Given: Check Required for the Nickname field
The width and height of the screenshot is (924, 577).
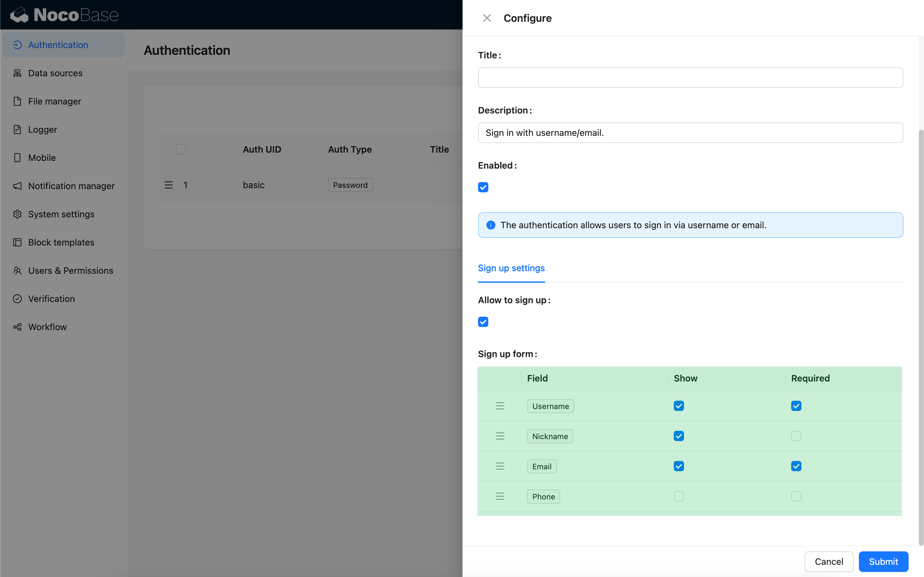Looking at the screenshot, I should point(796,436).
